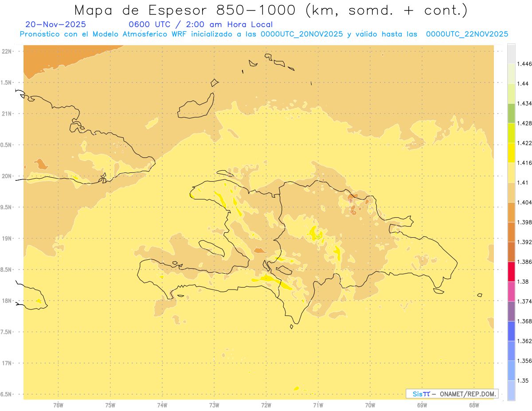Click the legend value '1.362'
The image size is (532, 411).
(525, 341)
